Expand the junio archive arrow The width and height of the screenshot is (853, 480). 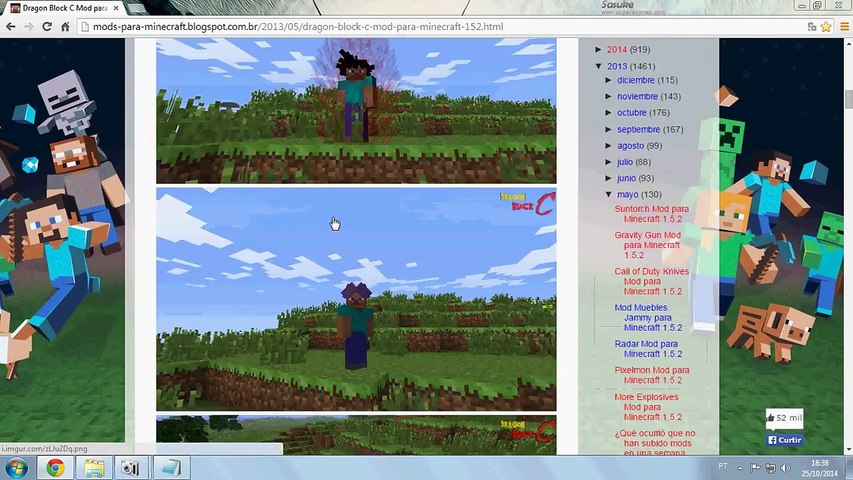coord(609,179)
